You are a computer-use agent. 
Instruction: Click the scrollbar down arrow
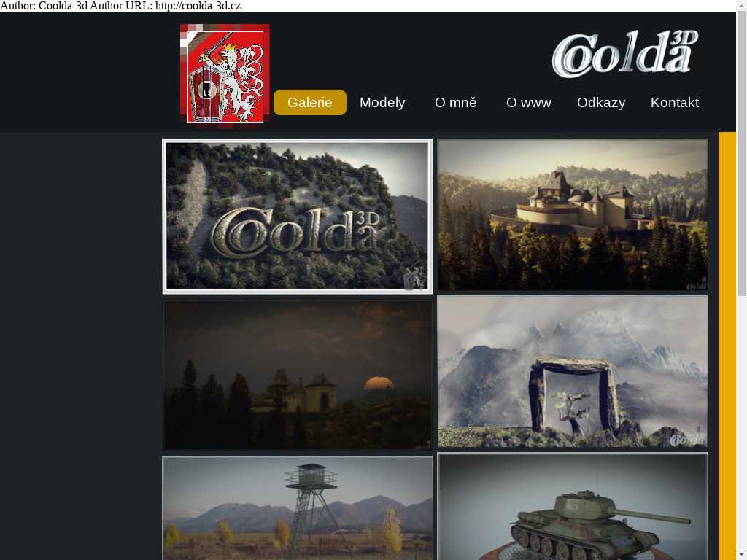point(741,554)
